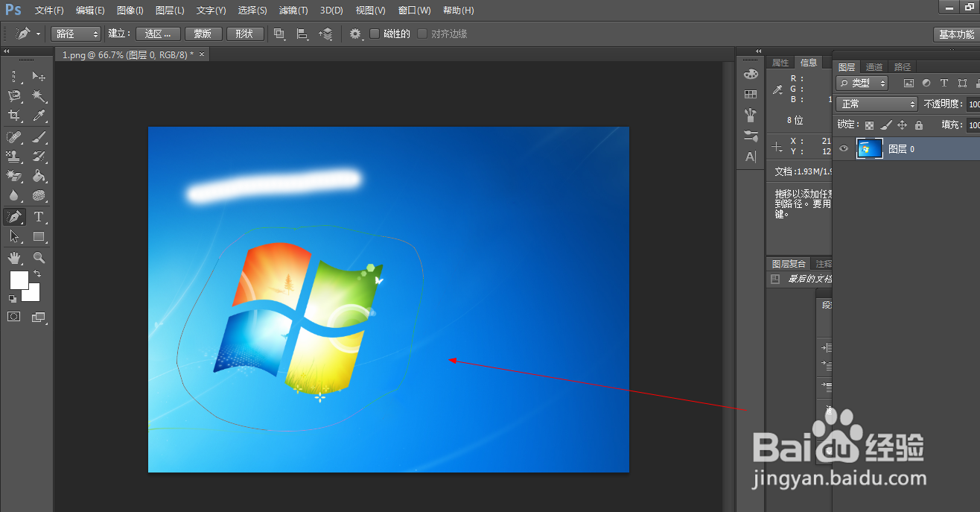Screen dimensions: 980x512
Task: Reset default foreground/background colors
Action: pyautogui.click(x=12, y=298)
